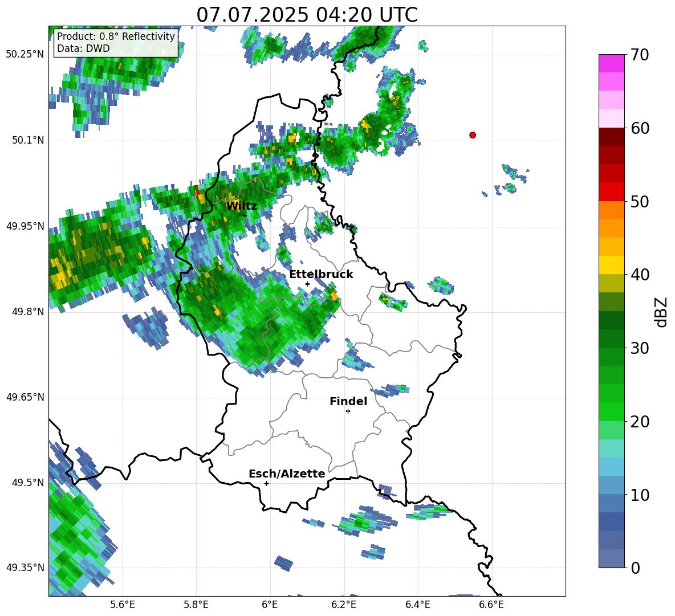Click the Ettelbruck city label

[x=321, y=275]
